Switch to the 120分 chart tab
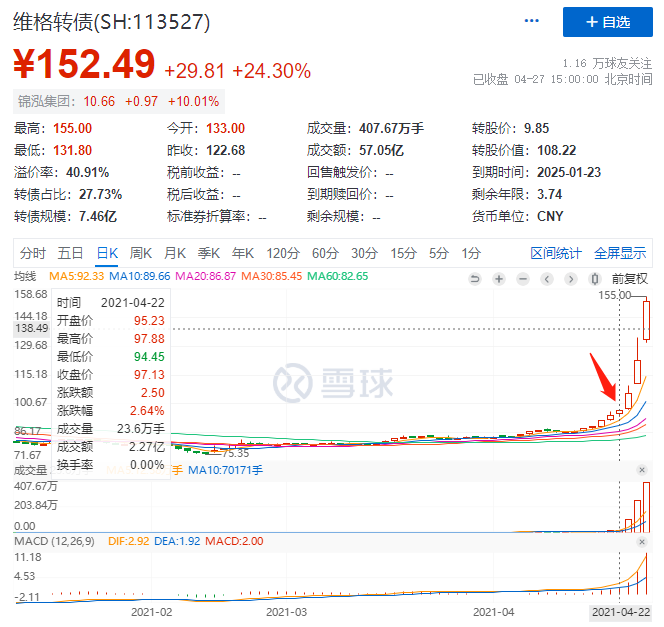Viewport: 664px width, 627px height. [283, 253]
